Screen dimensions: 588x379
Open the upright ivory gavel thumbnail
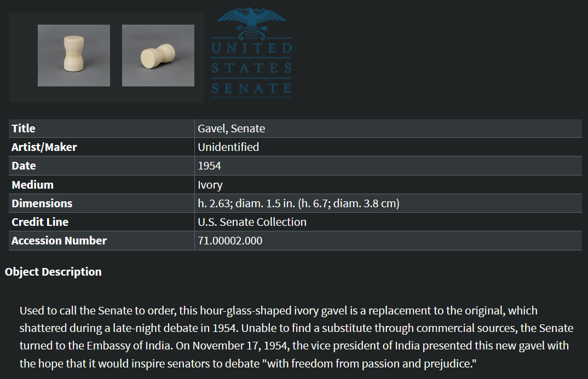tap(74, 55)
